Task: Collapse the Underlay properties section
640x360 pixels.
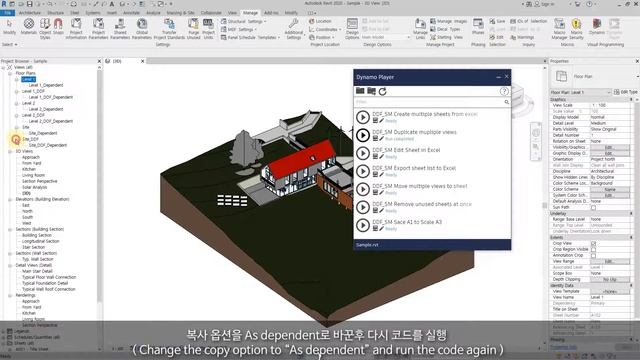Action: tap(631, 213)
